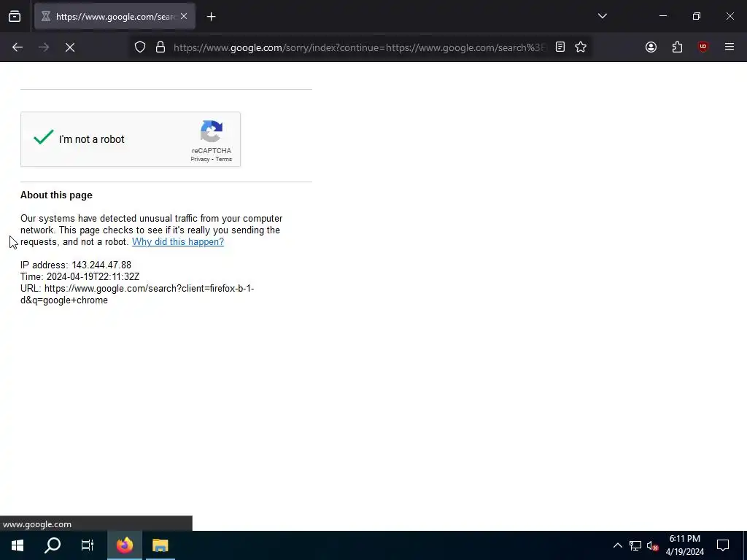Open 'Why did this happen?' link
Image resolution: width=747 pixels, height=560 pixels.
(x=178, y=242)
